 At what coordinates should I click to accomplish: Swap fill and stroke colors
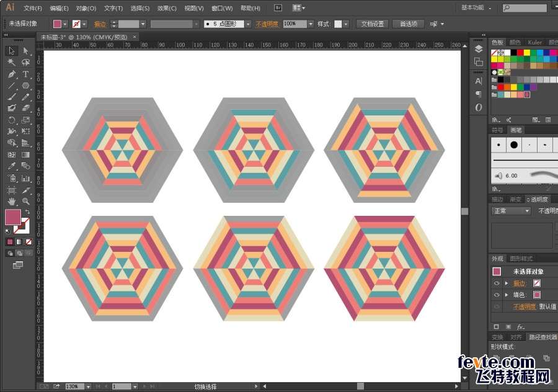pyautogui.click(x=28, y=212)
